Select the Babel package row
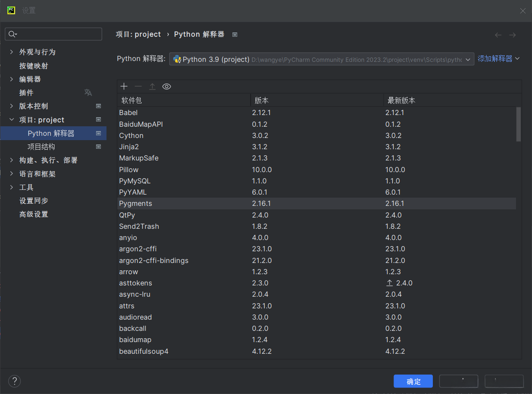Screen dimensions: 532x394 pyautogui.click(x=316, y=112)
